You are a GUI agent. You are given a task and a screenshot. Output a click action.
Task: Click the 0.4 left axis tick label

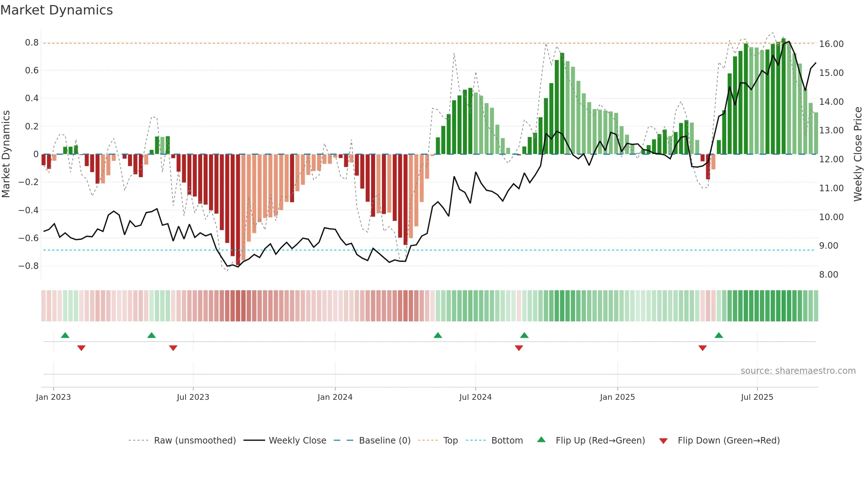[x=32, y=98]
